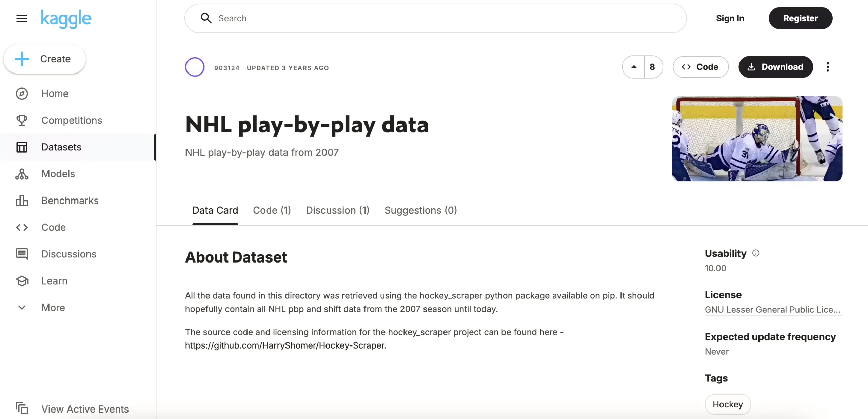Image resolution: width=868 pixels, height=419 pixels.
Task: Select Learn in the sidebar
Action: (78, 281)
